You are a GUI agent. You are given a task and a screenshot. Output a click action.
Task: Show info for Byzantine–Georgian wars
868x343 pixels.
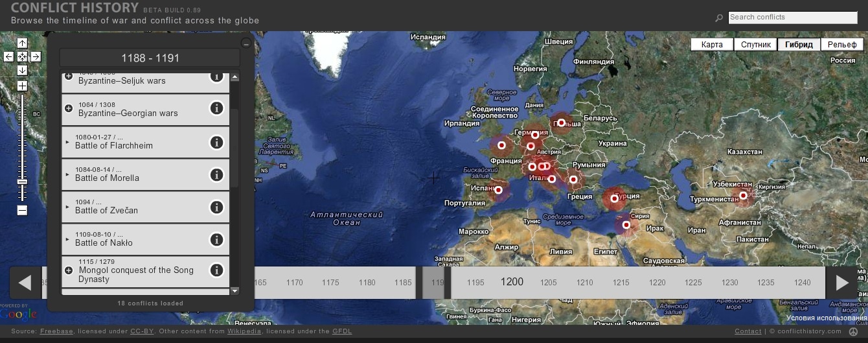click(216, 108)
